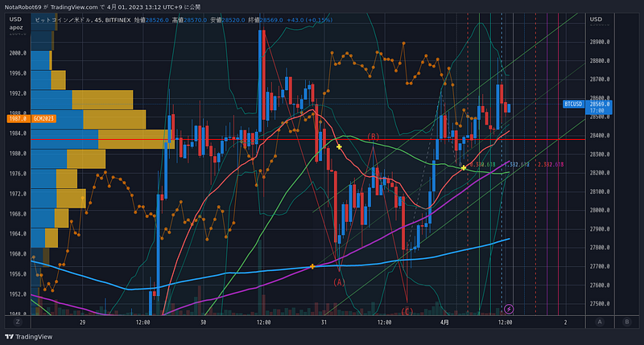Click the 高値28570.0 high value

tap(189, 19)
